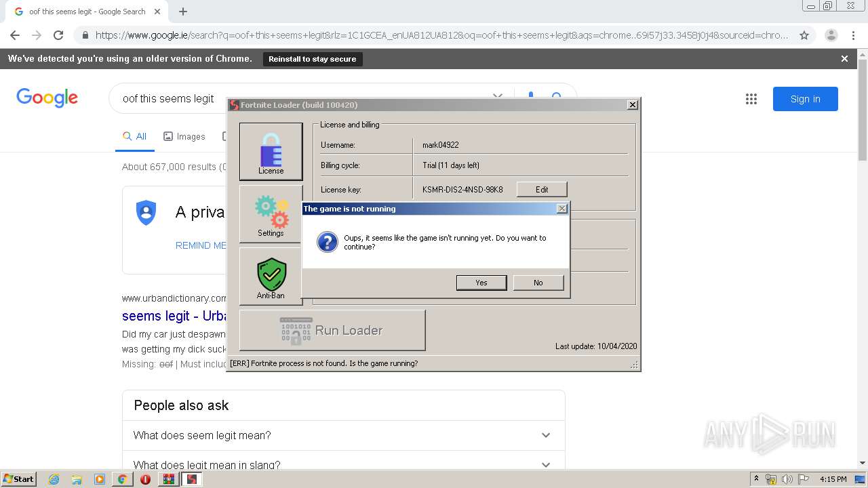Viewport: 868px width, 488px height.
Task: Open Windows Media Player from taskbar
Action: [x=100, y=479]
